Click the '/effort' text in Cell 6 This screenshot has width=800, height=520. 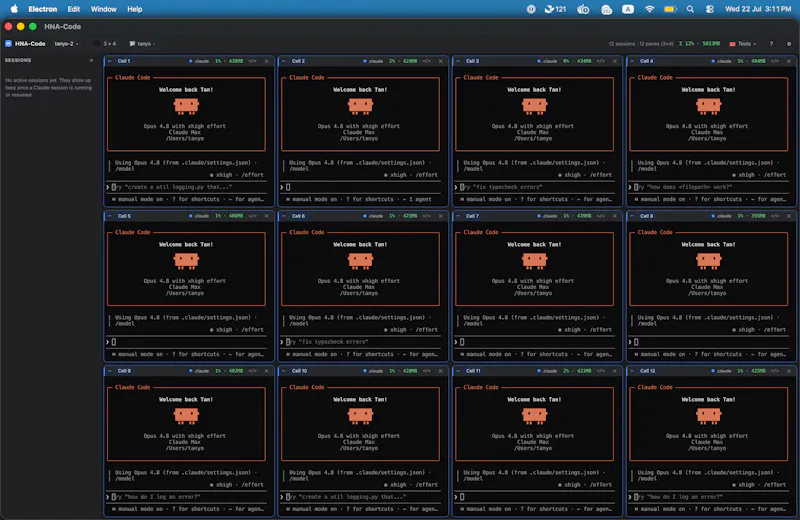click(426, 330)
